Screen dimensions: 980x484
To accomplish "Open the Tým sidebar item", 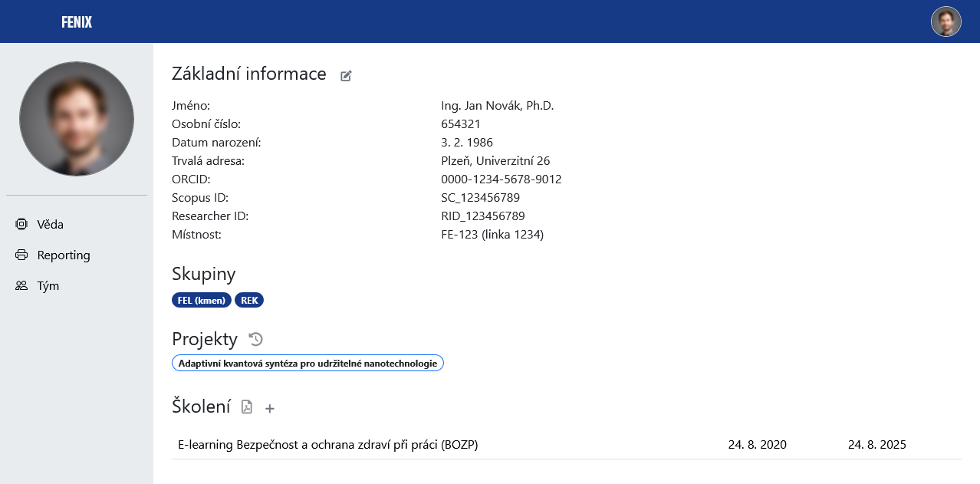I will [x=77, y=286].
